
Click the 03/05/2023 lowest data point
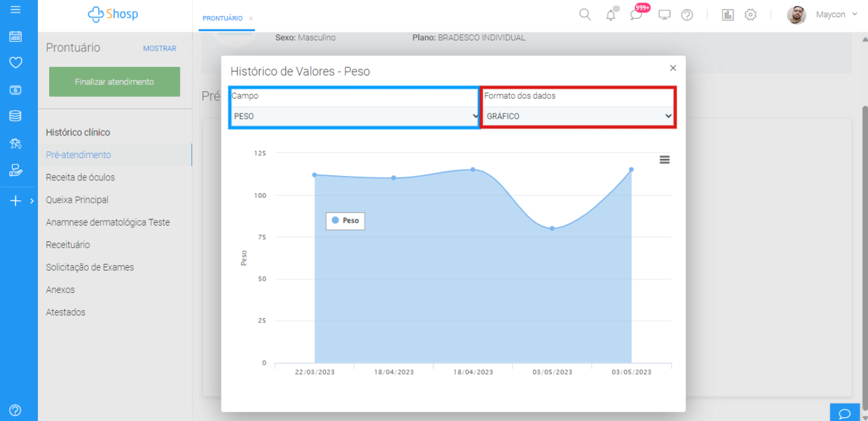pyautogui.click(x=552, y=228)
